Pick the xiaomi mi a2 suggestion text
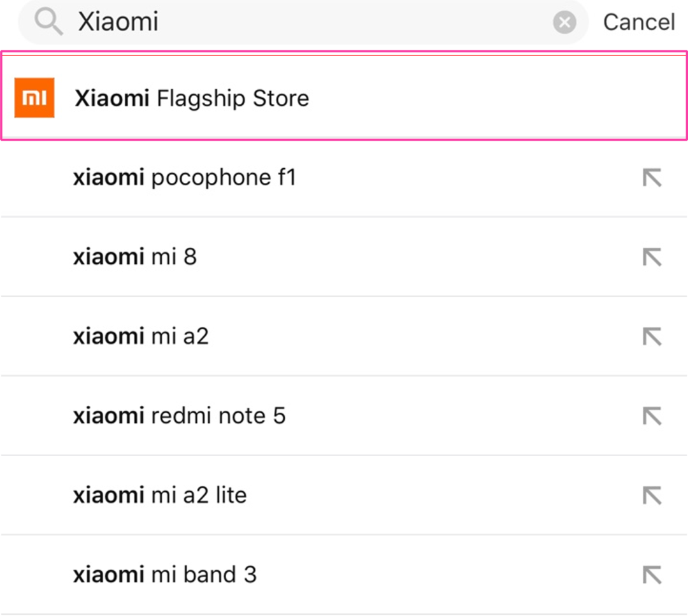This screenshot has width=688, height=616. [141, 336]
